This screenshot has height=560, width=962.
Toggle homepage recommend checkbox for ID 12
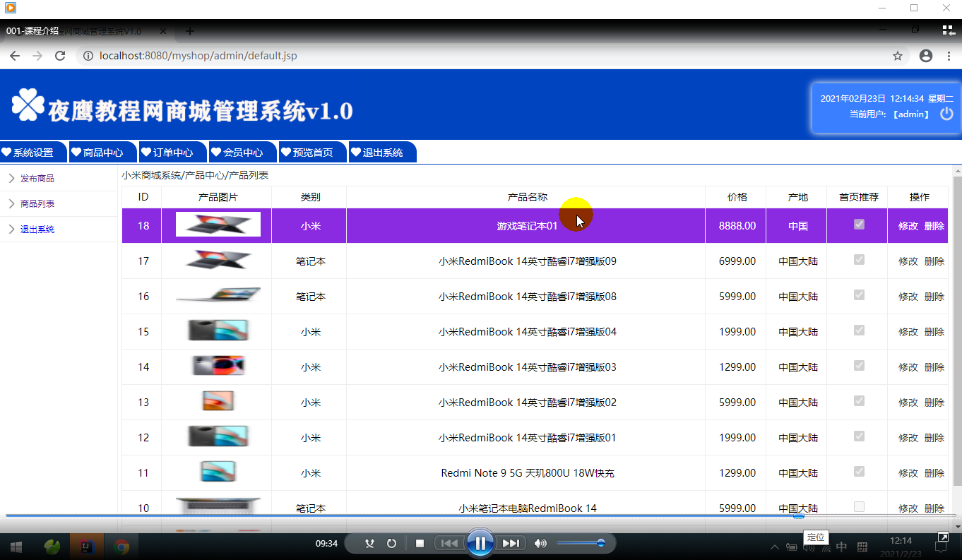859,436
